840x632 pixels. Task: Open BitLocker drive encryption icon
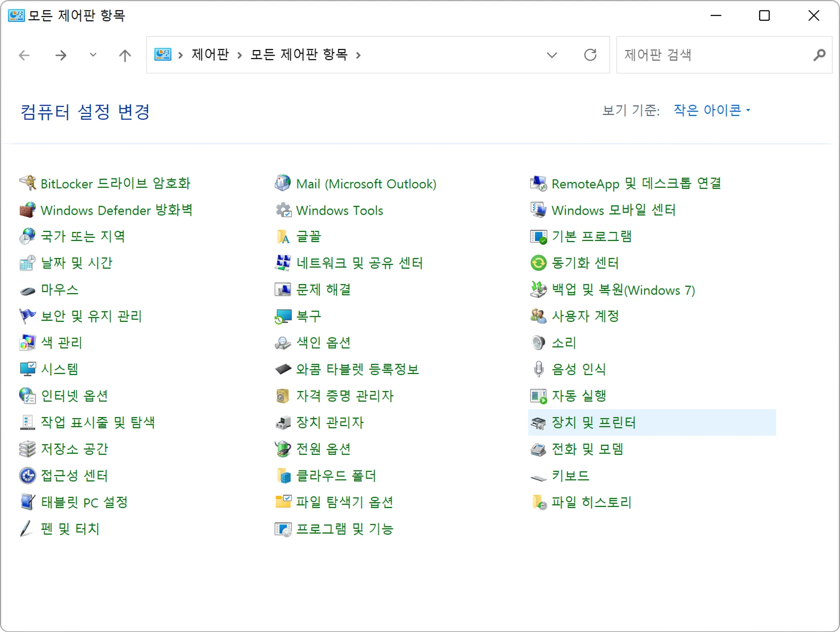tap(28, 183)
